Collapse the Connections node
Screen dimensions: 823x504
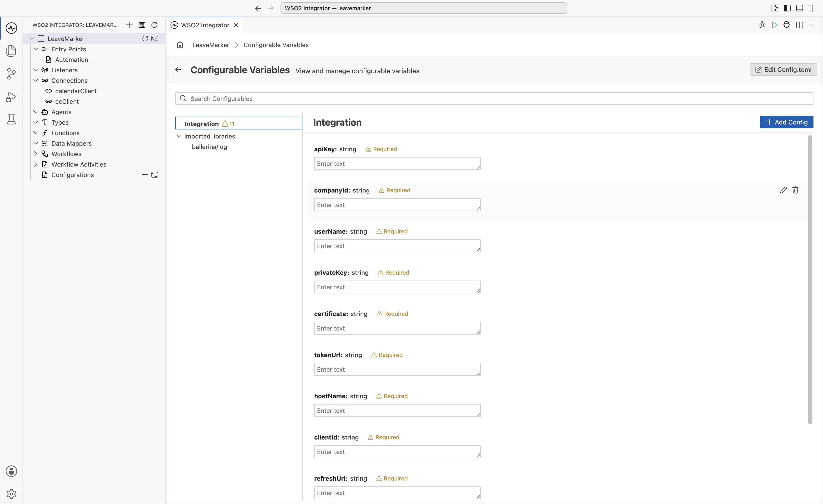[36, 80]
